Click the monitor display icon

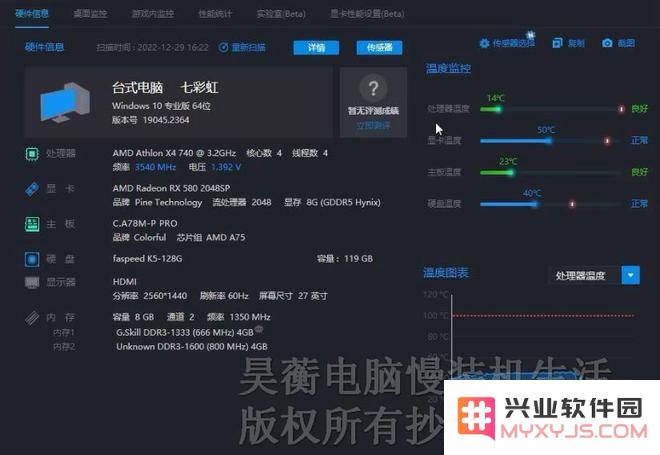[x=32, y=282]
